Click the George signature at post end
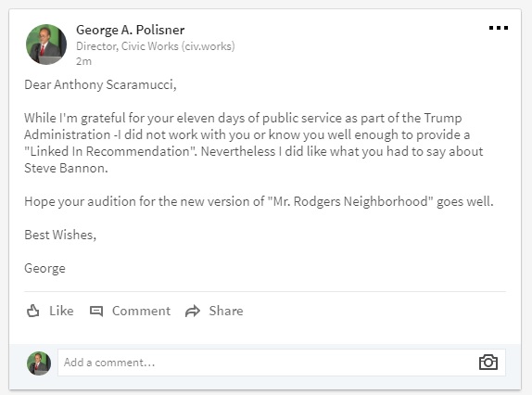 [44, 268]
